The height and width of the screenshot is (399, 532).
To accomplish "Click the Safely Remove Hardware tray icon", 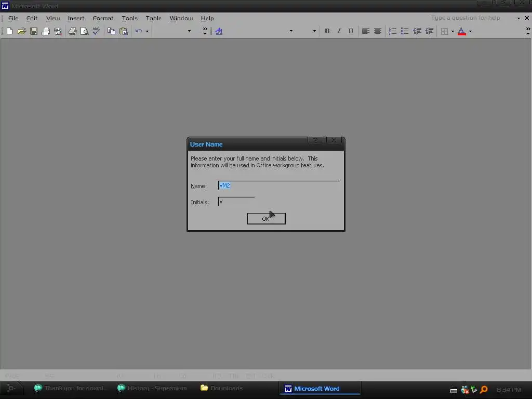I will click(474, 390).
